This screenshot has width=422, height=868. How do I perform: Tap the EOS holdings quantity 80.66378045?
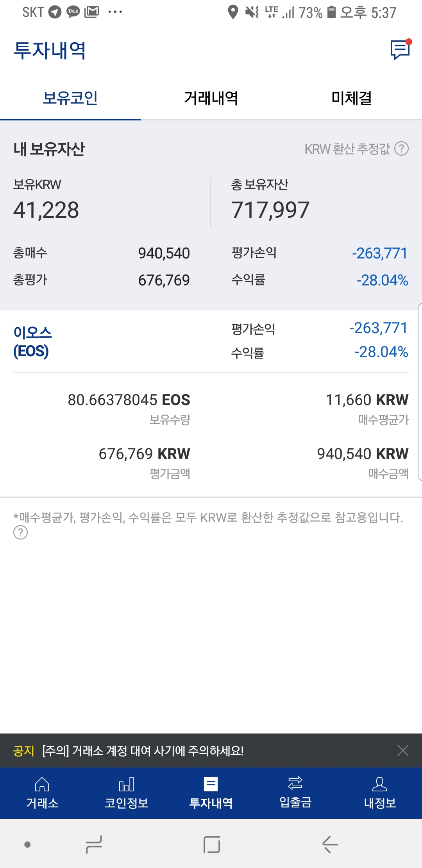click(x=129, y=400)
